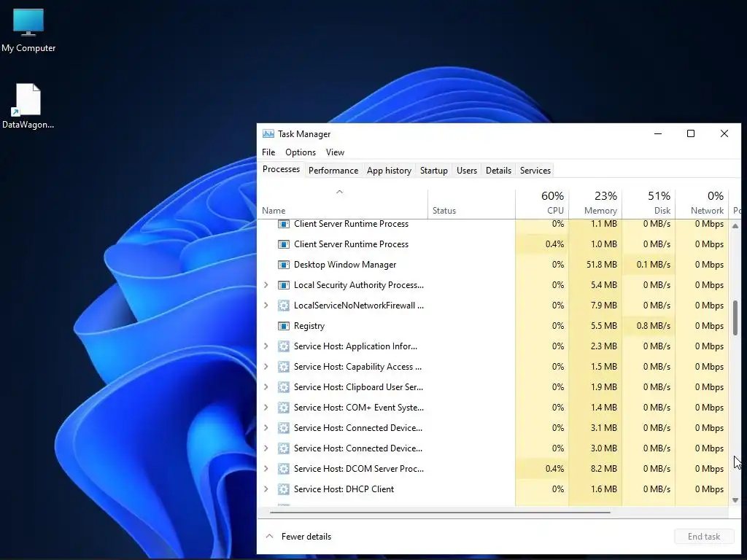Switch to the Details tab
747x560 pixels.
[498, 171]
